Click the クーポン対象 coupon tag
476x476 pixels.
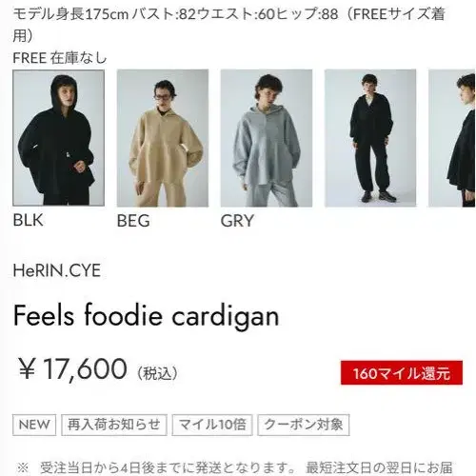[x=304, y=425]
